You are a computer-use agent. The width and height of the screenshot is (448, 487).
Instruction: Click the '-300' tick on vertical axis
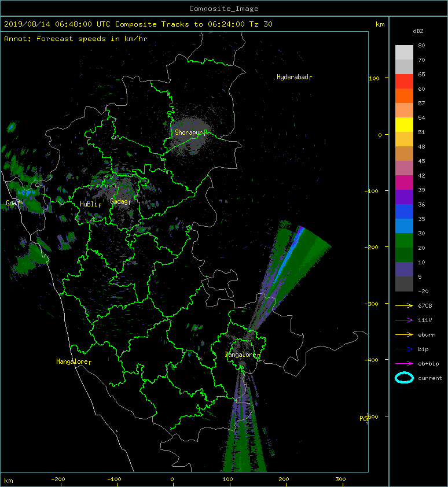[371, 304]
